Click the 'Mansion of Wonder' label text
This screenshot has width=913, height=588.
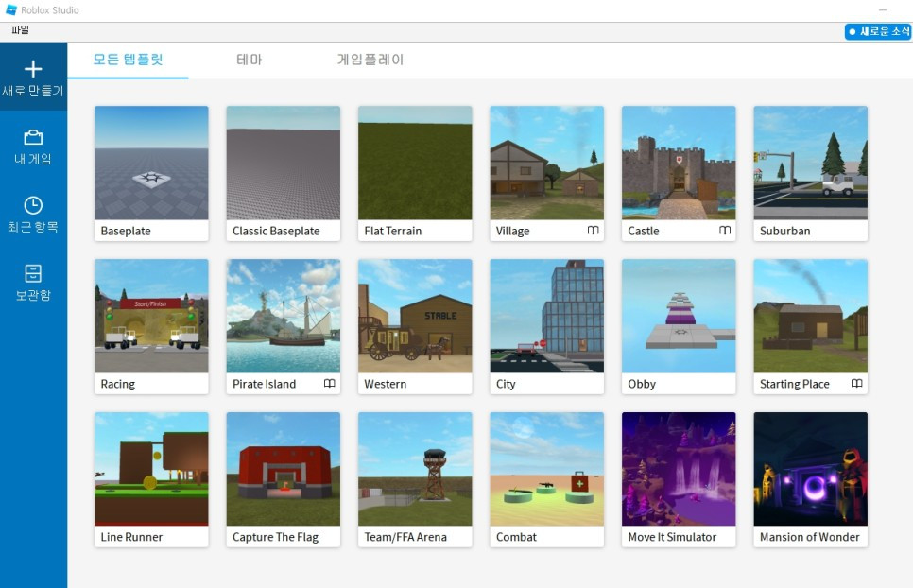810,537
